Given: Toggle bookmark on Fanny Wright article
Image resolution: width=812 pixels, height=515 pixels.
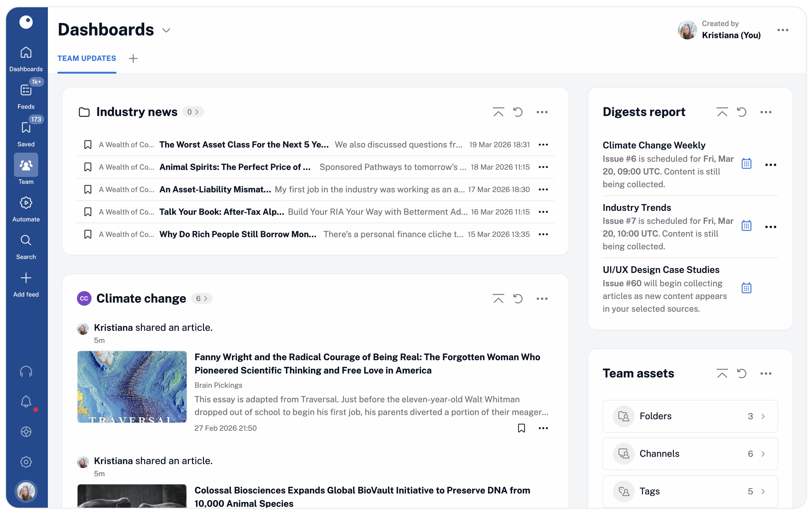Looking at the screenshot, I should coord(521,428).
